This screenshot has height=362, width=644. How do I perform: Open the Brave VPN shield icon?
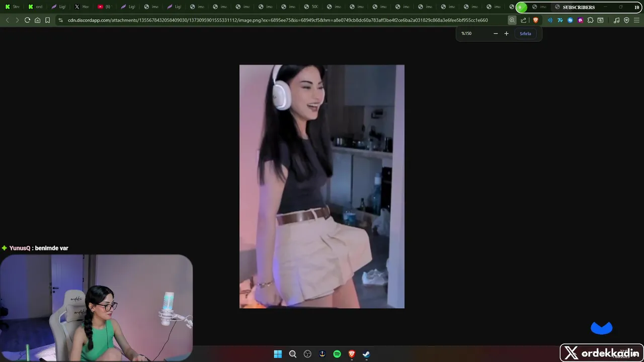click(626, 20)
